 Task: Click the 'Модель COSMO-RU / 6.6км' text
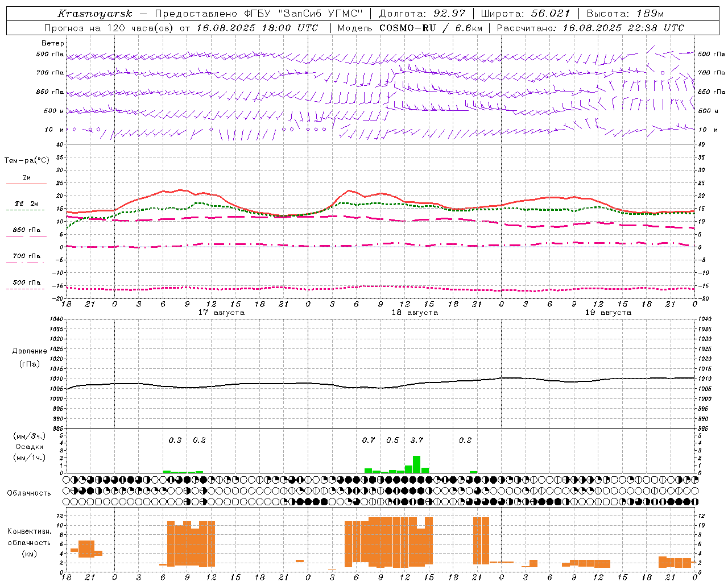tap(410, 28)
